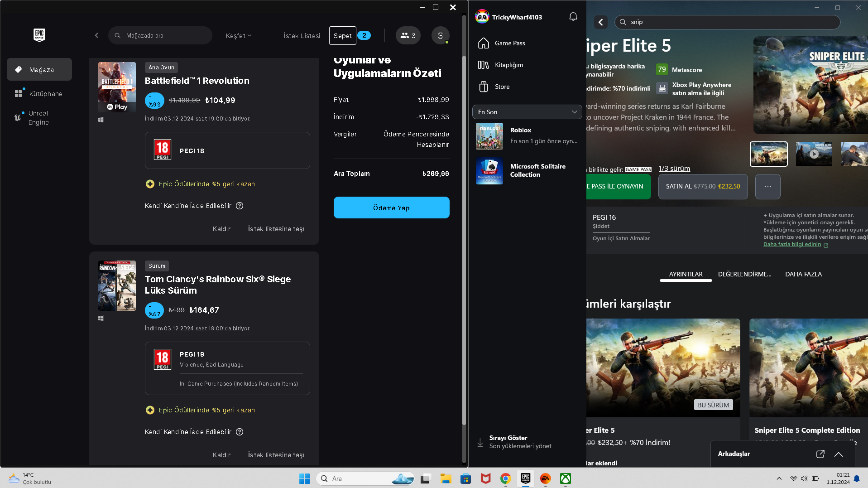The height and width of the screenshot is (488, 868).
Task: Move Battlefield 1 to wishlist
Action: tap(276, 229)
